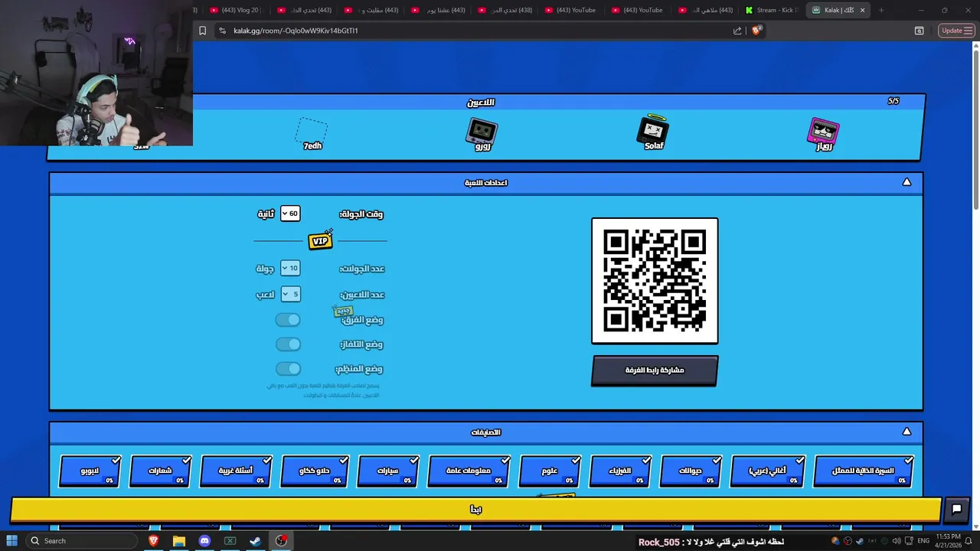Click the 5/5 player count text
The image size is (980, 551).
[x=893, y=101]
